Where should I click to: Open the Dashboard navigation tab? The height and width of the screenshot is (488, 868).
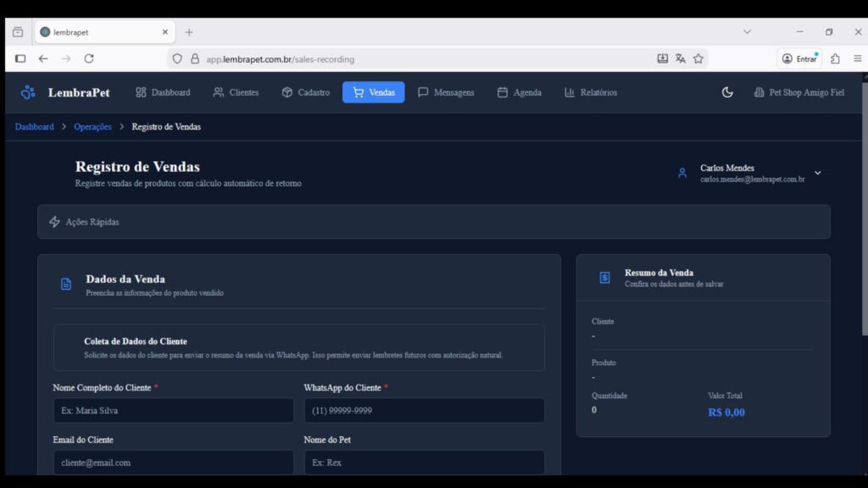coord(163,92)
